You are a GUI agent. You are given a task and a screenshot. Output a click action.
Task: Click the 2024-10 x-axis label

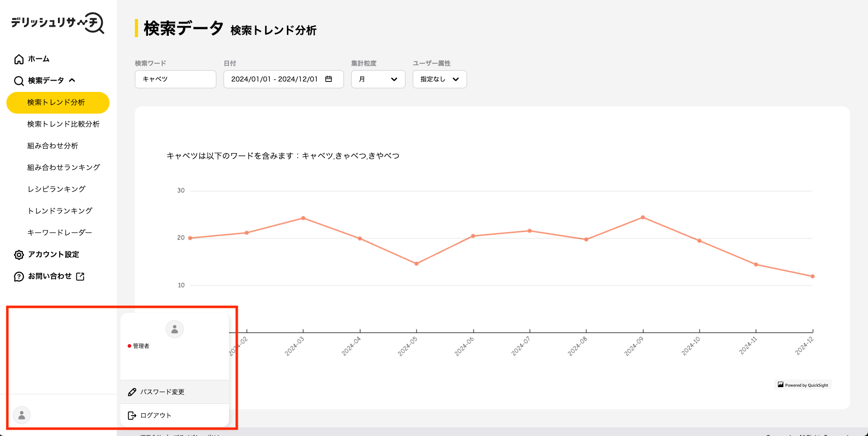(x=691, y=346)
